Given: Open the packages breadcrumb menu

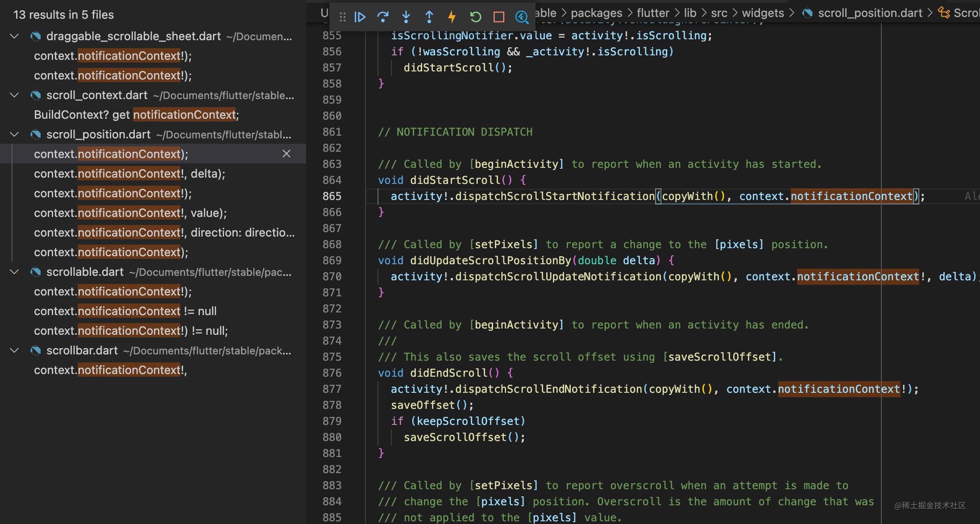Looking at the screenshot, I should point(596,13).
